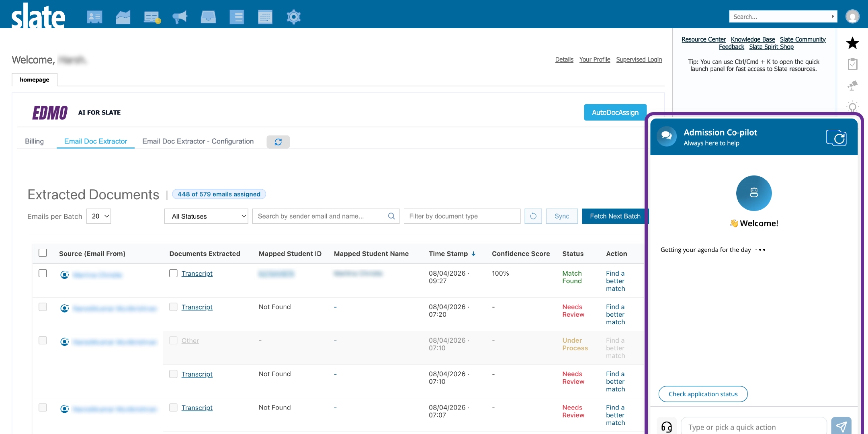Open Email Doc Extractor - Configuration tab
Viewport: 868px width, 434px height.
198,141
